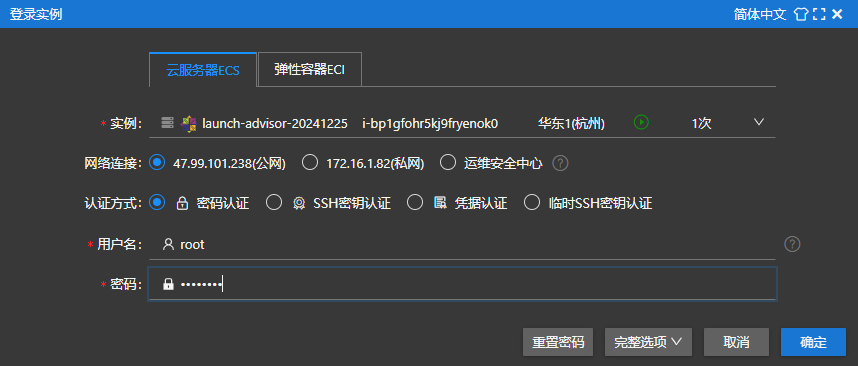Expand 完整选项 full options menu
This screenshot has height=366, width=858.
[648, 342]
